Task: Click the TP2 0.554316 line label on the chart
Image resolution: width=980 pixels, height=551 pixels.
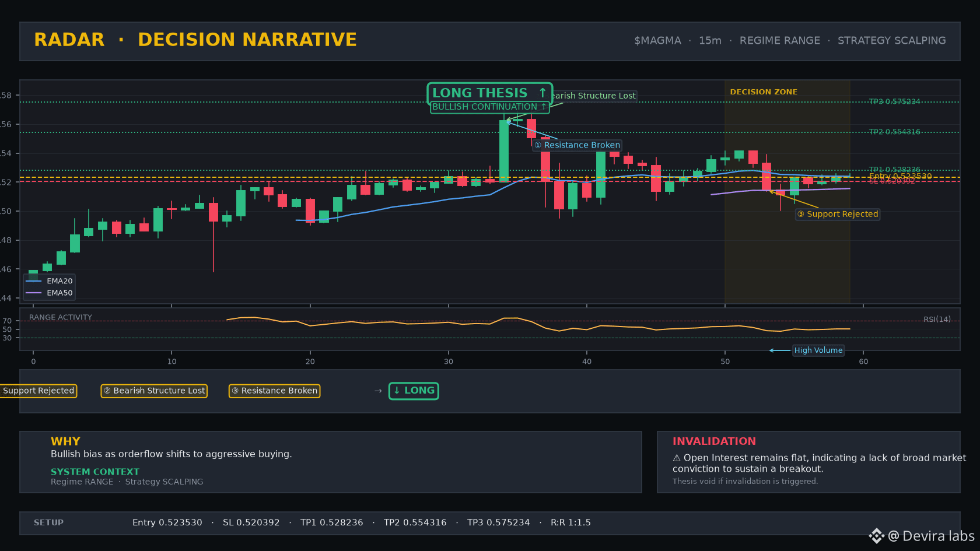Action: coord(894,132)
